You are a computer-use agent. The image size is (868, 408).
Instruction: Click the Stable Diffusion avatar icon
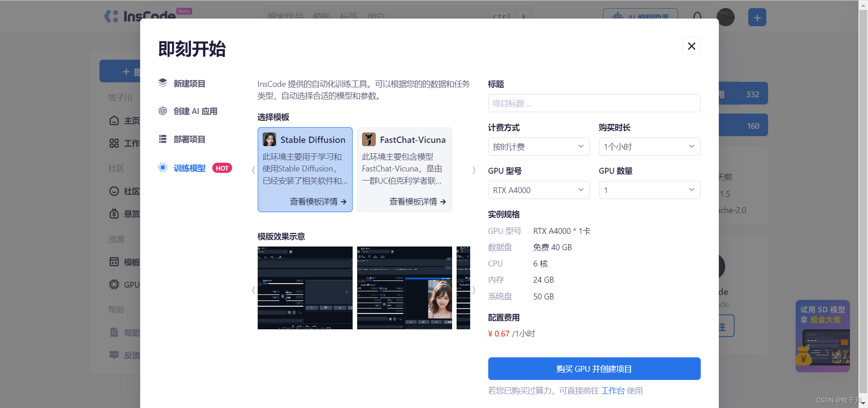(269, 139)
